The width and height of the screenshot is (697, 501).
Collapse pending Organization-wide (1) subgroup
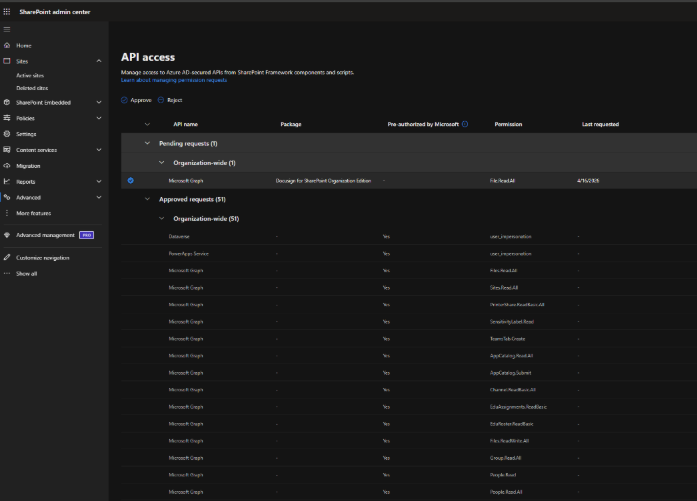pyautogui.click(x=161, y=163)
